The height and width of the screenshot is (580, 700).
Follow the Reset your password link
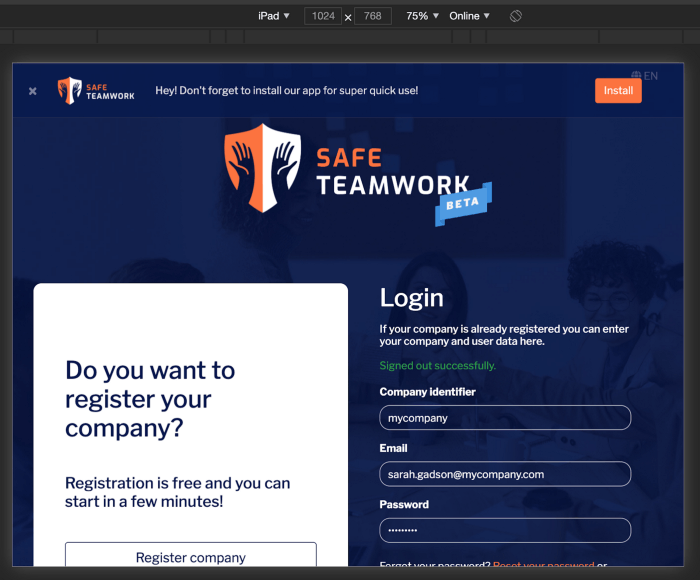(543, 566)
